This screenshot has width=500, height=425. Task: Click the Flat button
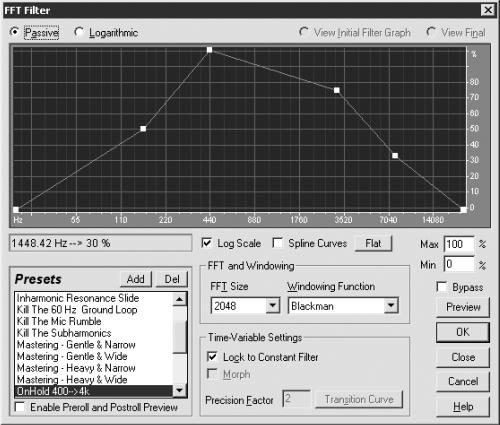(373, 243)
